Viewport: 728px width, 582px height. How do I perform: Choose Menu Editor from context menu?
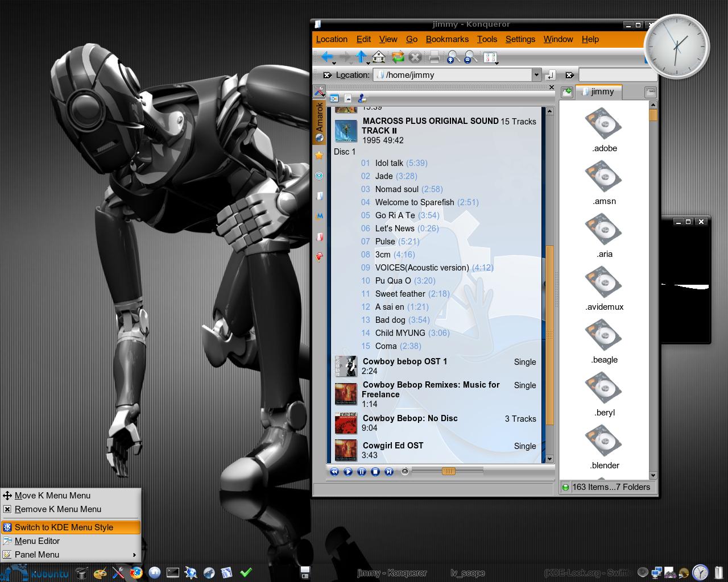(x=71, y=541)
